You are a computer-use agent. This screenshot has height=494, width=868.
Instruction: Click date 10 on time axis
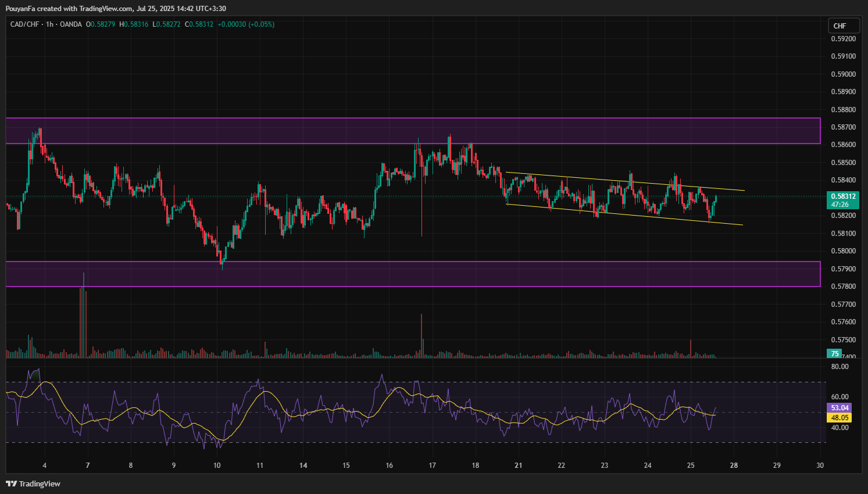(x=217, y=466)
